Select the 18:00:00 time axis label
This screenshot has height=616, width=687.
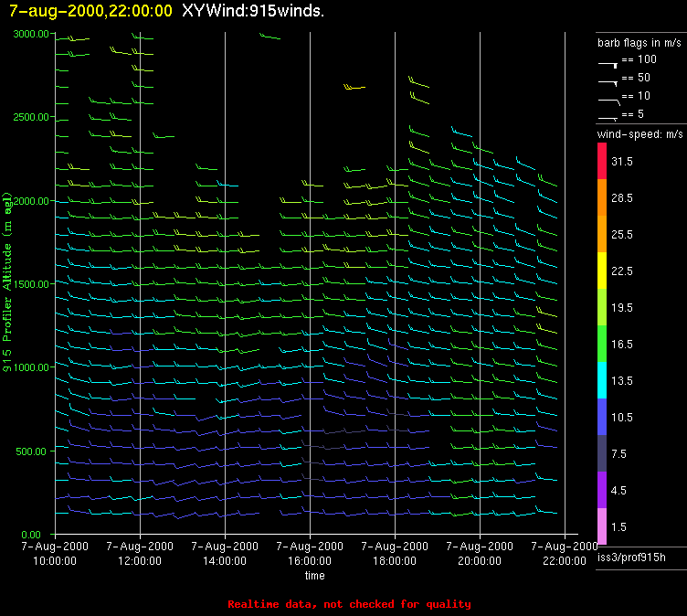click(395, 561)
